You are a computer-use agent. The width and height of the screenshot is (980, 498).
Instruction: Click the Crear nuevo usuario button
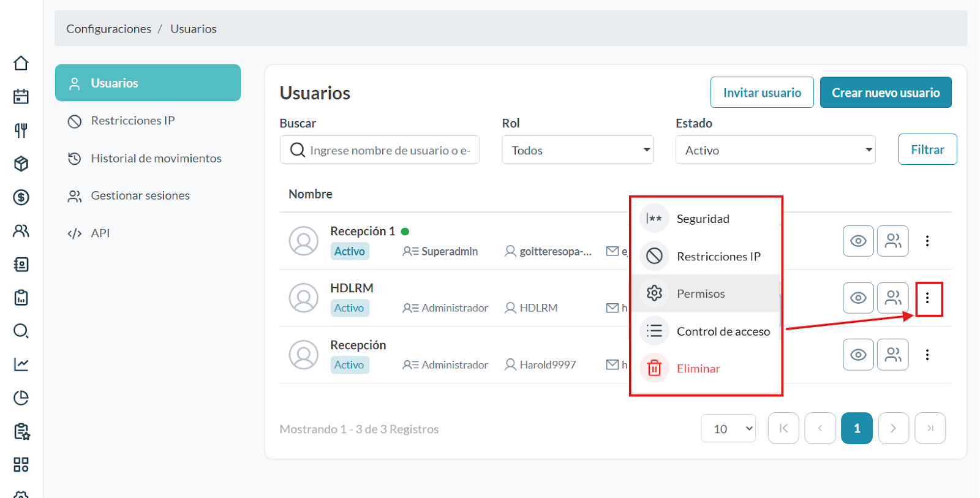(885, 92)
